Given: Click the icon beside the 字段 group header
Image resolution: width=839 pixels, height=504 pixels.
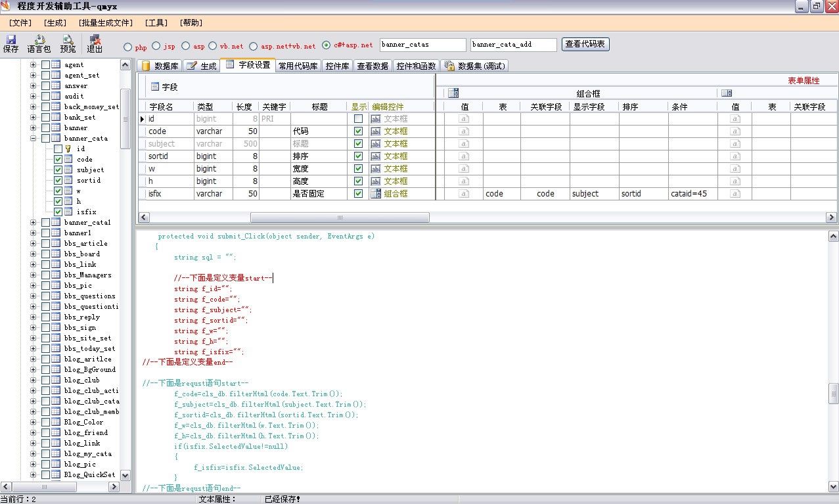Looking at the screenshot, I should [x=155, y=87].
